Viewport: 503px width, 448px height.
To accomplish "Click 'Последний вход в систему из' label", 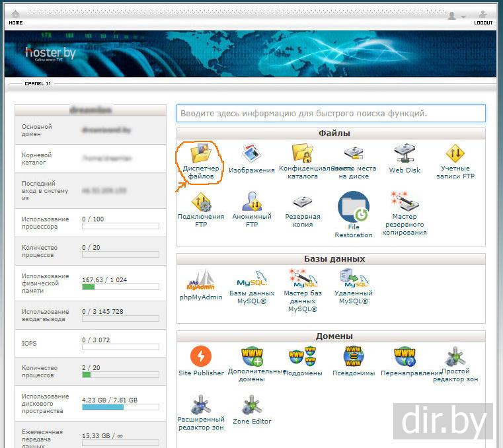I will [x=45, y=190].
